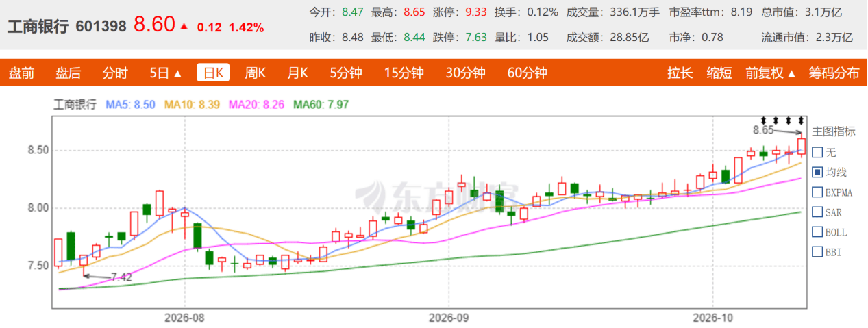Switch to 分时 intraday chart

[115, 73]
